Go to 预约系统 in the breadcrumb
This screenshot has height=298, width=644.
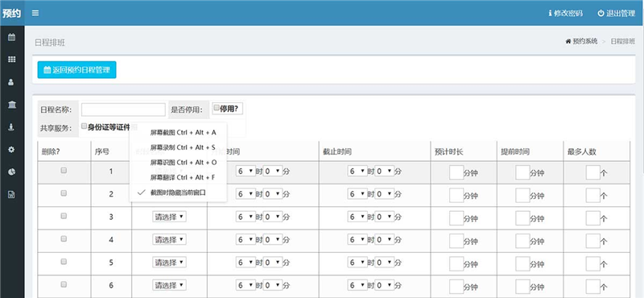(x=581, y=42)
